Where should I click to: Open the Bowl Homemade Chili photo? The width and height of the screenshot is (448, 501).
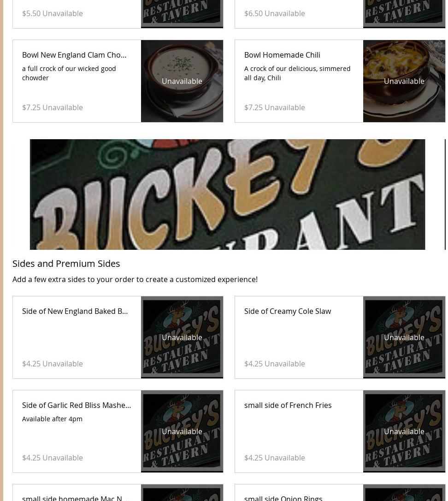pyautogui.click(x=404, y=81)
